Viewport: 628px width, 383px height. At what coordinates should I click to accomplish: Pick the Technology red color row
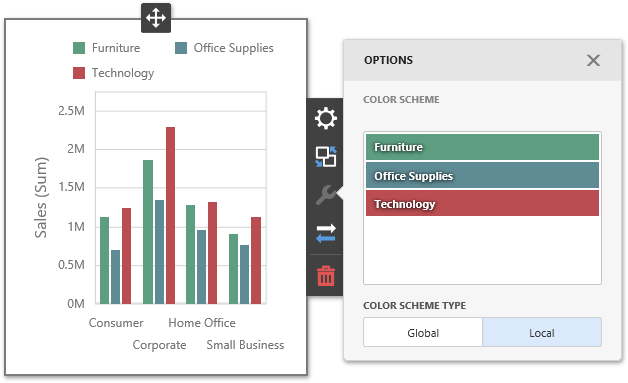coord(482,204)
